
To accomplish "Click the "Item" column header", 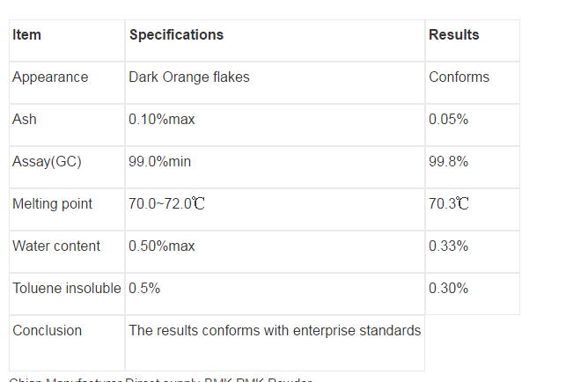I will click(x=27, y=35).
